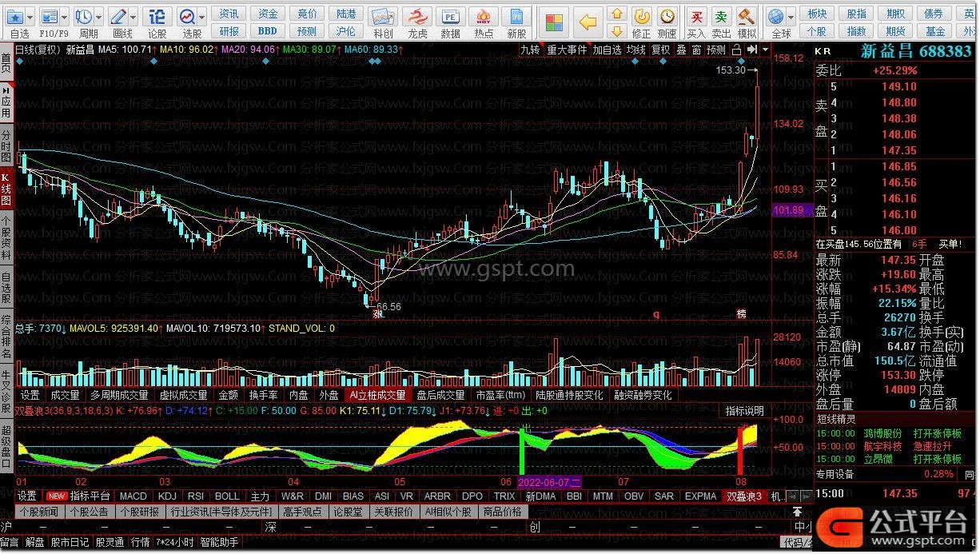Click the 买入 buy icon

coord(697,16)
